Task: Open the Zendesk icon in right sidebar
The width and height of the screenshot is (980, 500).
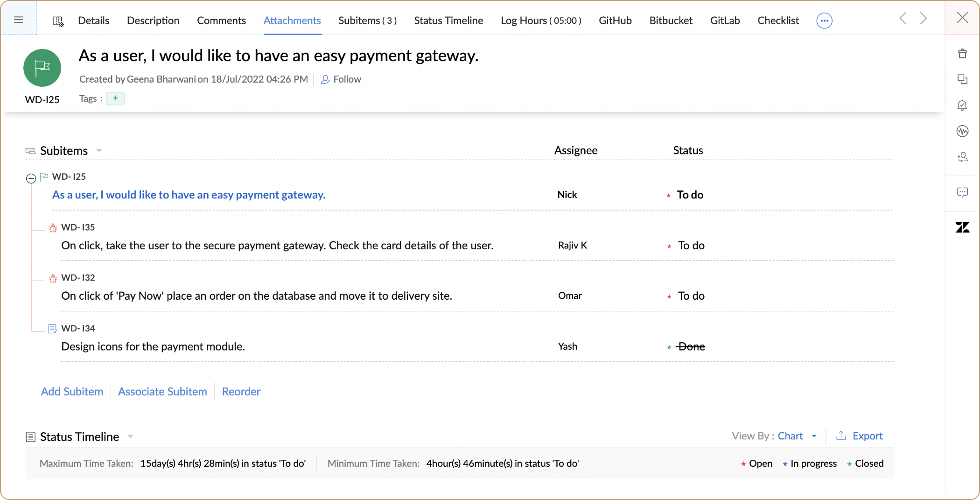Action: click(962, 227)
